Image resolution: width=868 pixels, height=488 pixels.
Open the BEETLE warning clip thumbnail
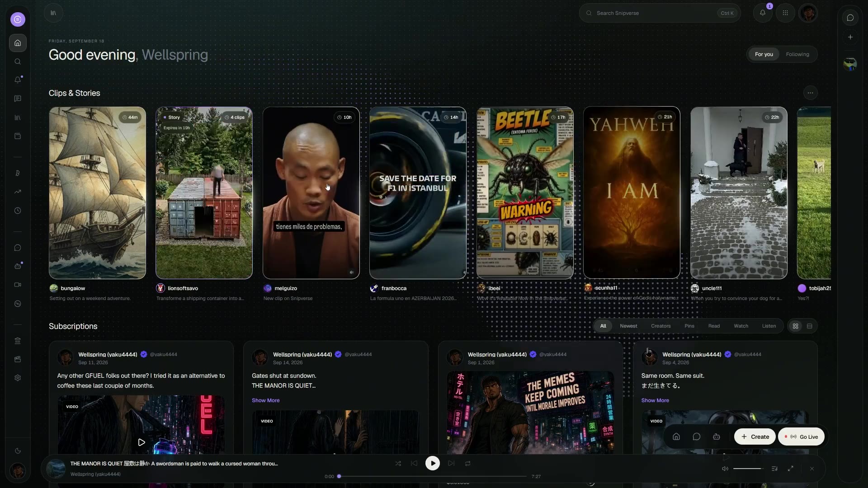coord(525,193)
